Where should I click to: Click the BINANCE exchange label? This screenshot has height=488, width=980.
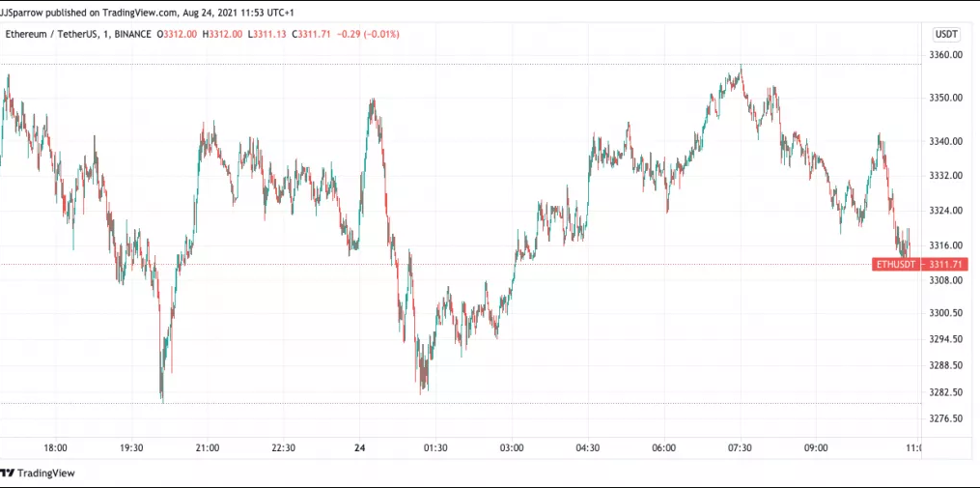pyautogui.click(x=133, y=35)
